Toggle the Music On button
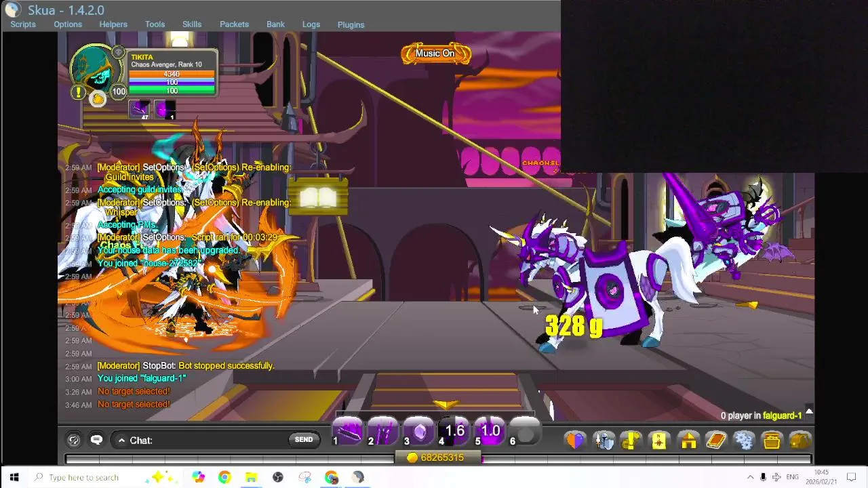This screenshot has width=868, height=488. point(435,54)
